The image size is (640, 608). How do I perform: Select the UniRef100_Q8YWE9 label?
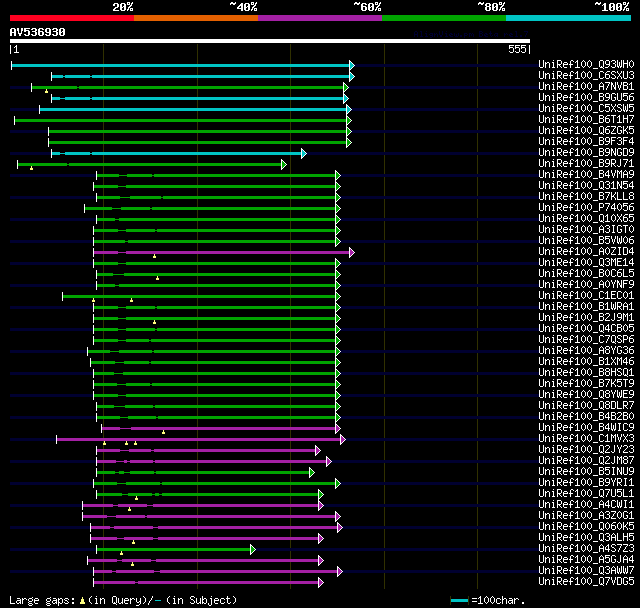pyautogui.click(x=586, y=395)
